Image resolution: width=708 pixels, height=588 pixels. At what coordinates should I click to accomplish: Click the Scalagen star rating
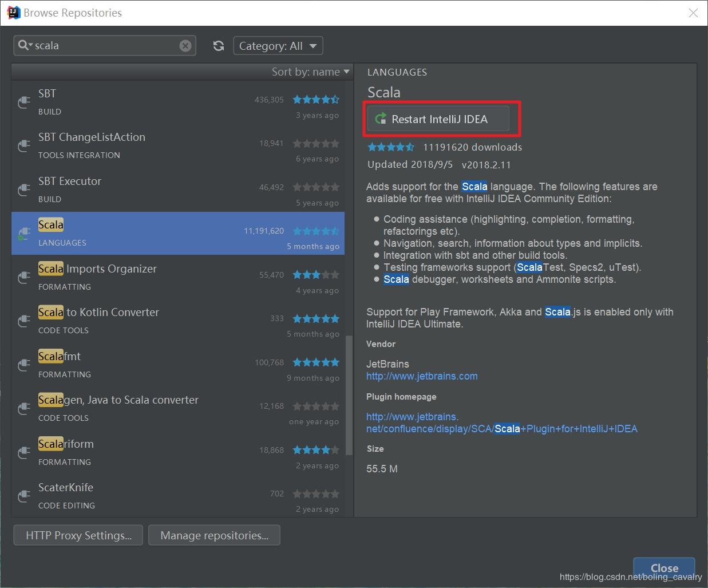(316, 407)
